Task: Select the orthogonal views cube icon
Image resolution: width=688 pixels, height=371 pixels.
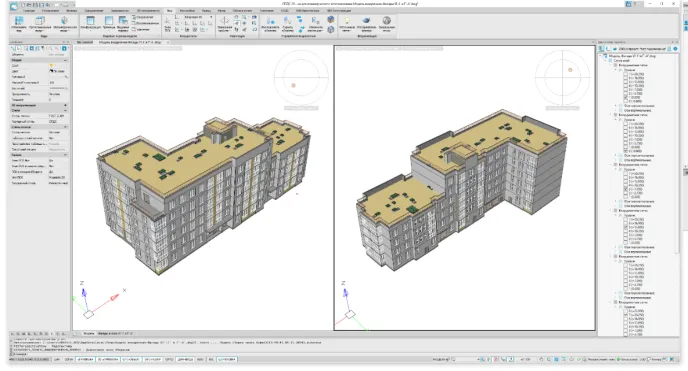Action: 40,21
